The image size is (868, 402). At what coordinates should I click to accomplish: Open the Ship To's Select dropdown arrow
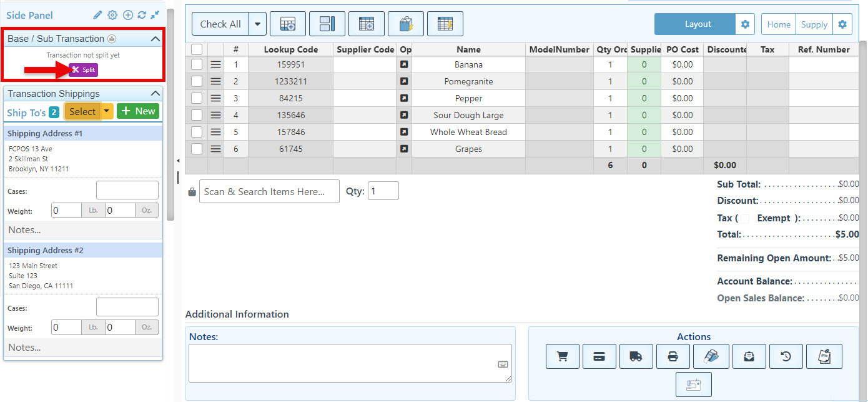[x=107, y=111]
